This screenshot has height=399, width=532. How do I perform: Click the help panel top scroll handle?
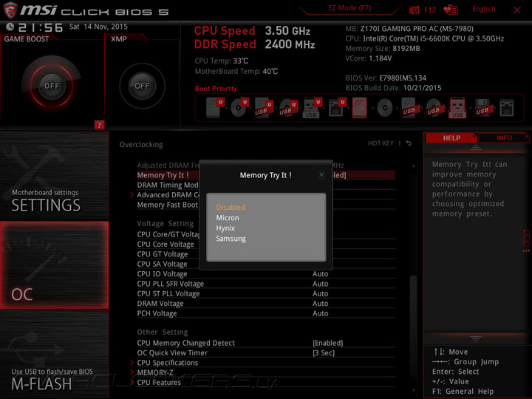(476, 148)
